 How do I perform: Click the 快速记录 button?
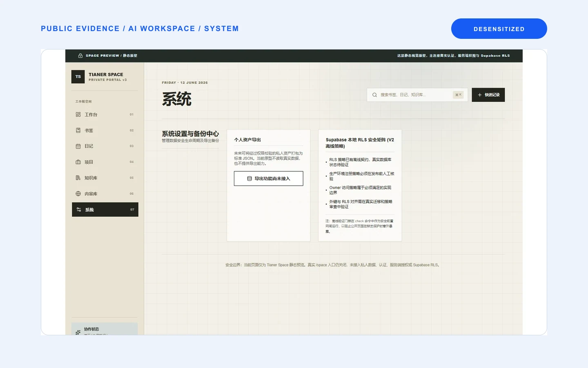488,95
